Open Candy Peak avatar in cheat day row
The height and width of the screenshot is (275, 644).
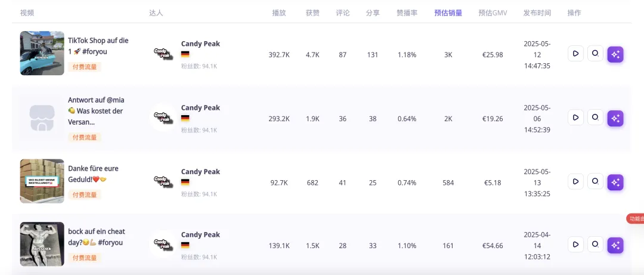click(163, 245)
